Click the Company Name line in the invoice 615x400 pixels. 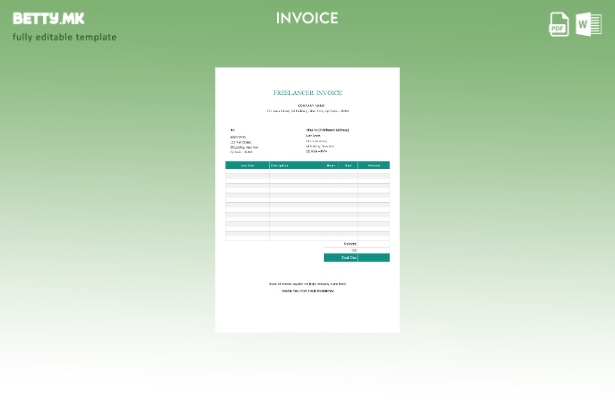coord(307,105)
